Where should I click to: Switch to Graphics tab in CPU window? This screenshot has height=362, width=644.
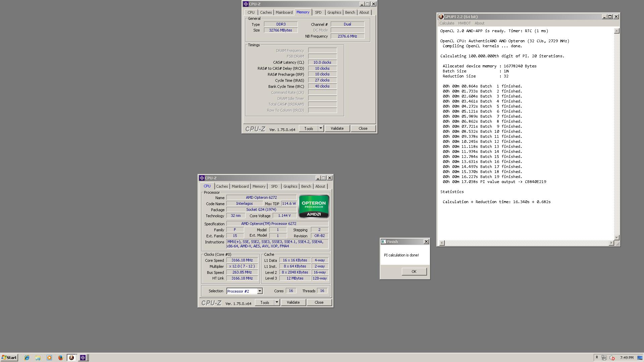(x=290, y=186)
